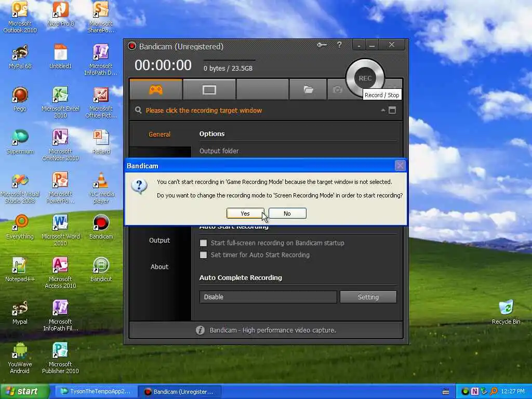Click the key registration icon
Viewport: 532px width, 399px height.
click(322, 45)
